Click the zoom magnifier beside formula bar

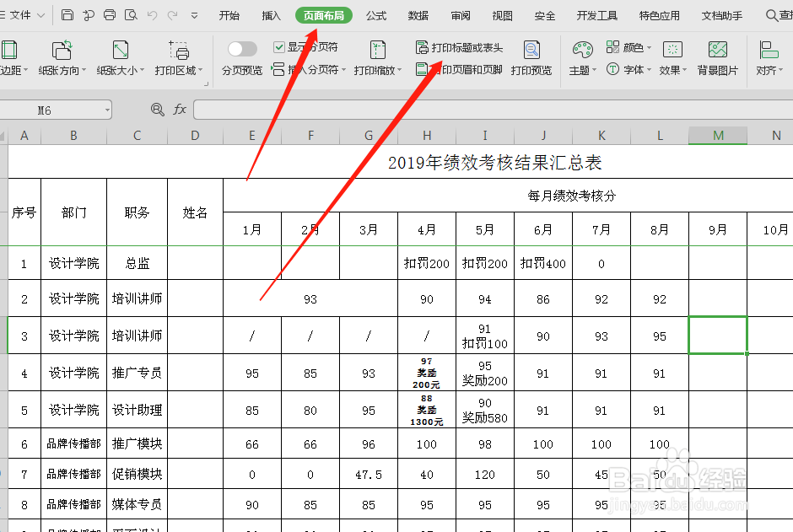[x=157, y=109]
